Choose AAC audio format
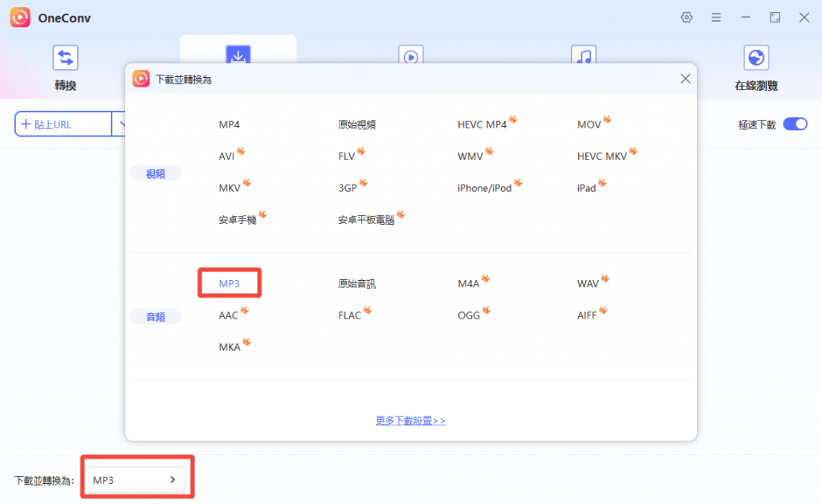The image size is (822, 504). coord(228,315)
